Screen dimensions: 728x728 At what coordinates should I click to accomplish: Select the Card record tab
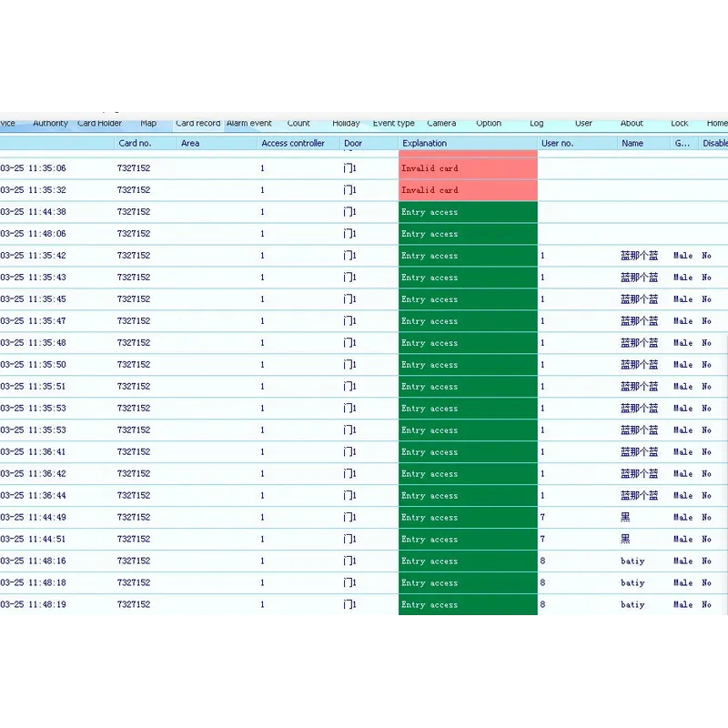click(197, 124)
